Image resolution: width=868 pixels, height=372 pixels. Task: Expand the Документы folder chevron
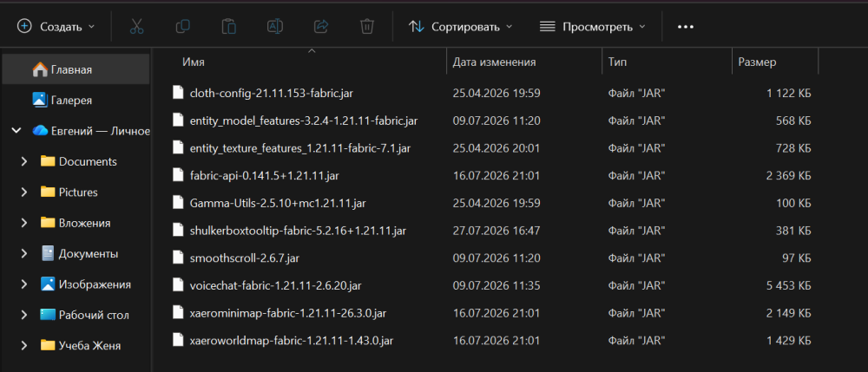point(23,254)
